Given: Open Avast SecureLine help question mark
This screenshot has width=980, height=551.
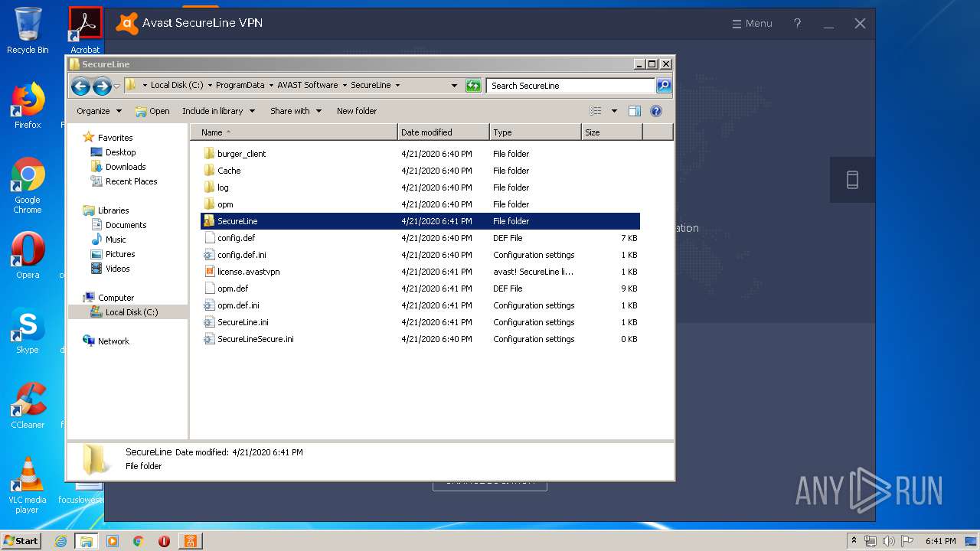Looking at the screenshot, I should click(797, 23).
